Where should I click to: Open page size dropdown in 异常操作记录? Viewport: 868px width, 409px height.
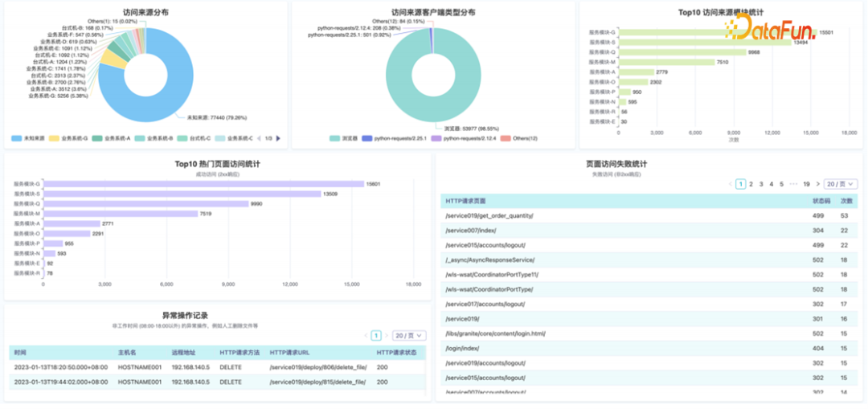click(x=409, y=335)
